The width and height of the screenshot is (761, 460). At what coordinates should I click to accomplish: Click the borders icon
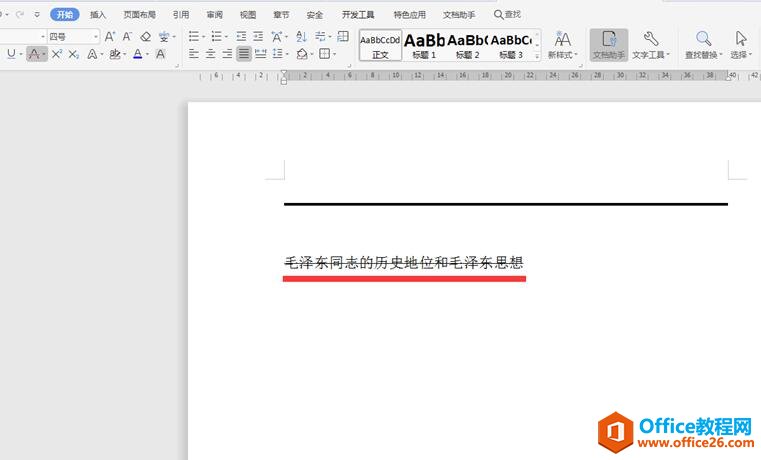tap(325, 54)
